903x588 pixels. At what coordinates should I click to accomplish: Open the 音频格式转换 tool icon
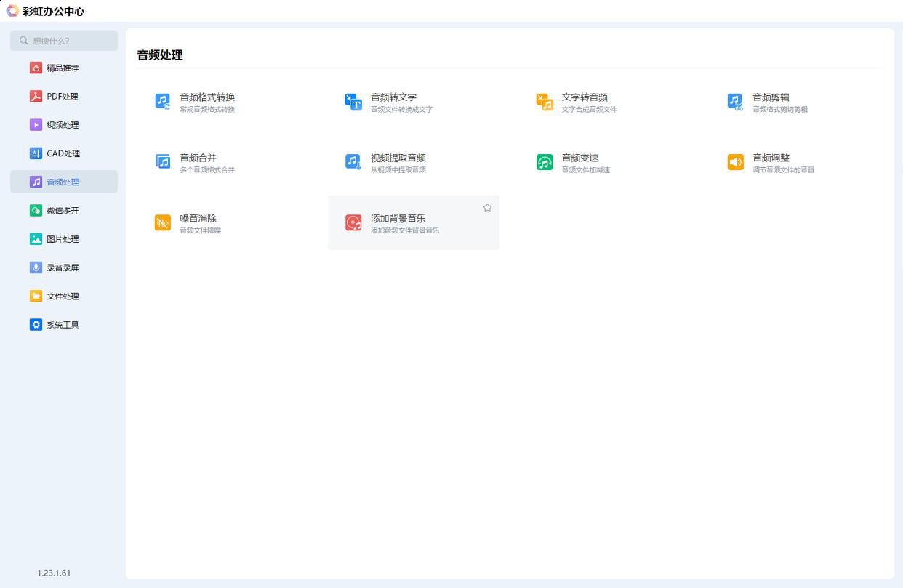[x=163, y=102]
